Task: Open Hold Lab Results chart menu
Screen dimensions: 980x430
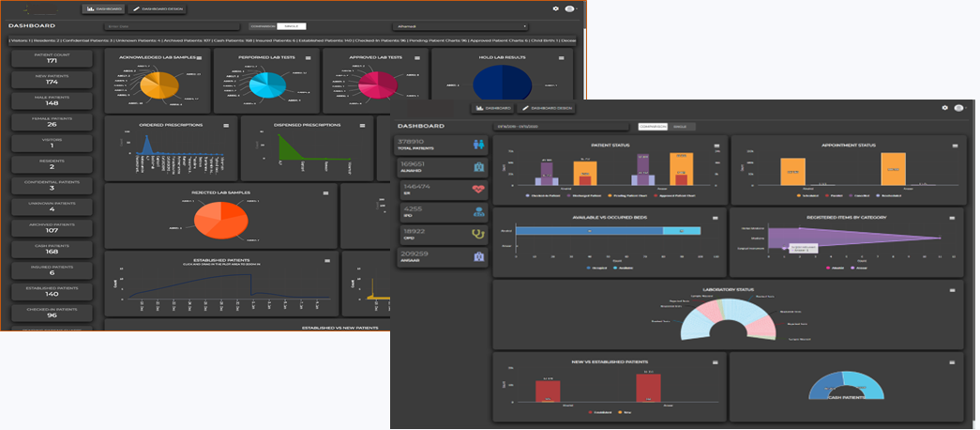Action: 560,57
